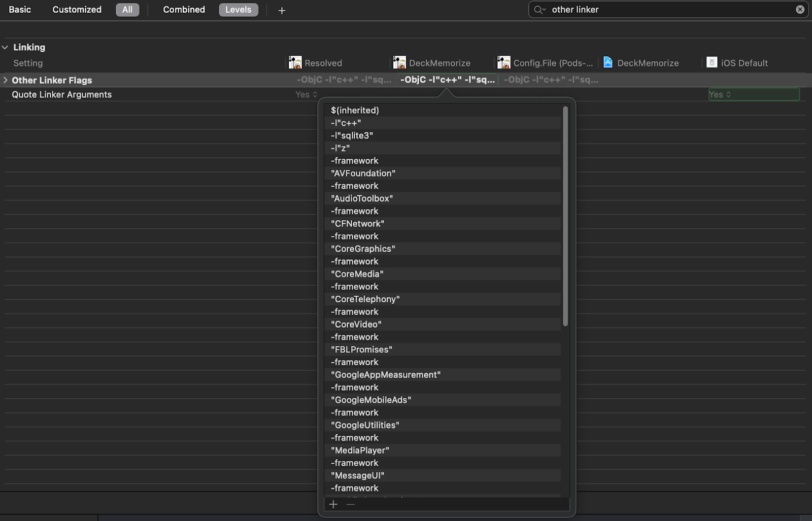The width and height of the screenshot is (812, 521).
Task: Select the "MediaPlayer" entry
Action: 443,450
